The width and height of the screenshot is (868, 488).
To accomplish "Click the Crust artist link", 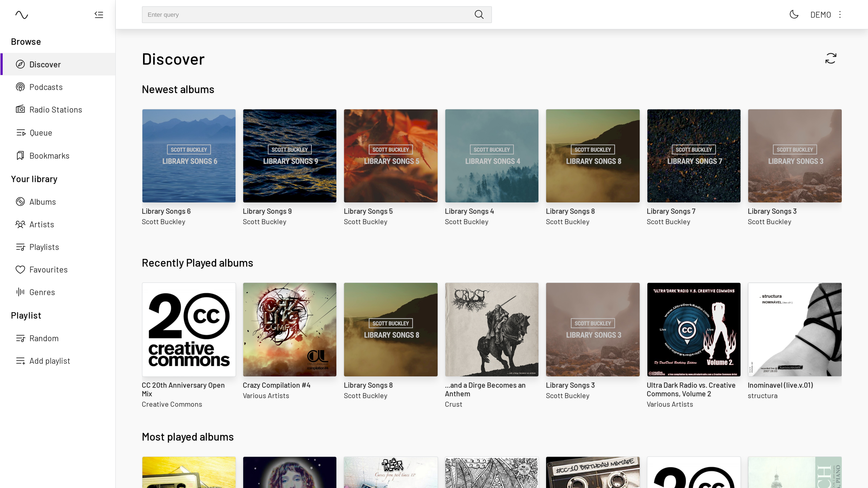I will 453,404.
